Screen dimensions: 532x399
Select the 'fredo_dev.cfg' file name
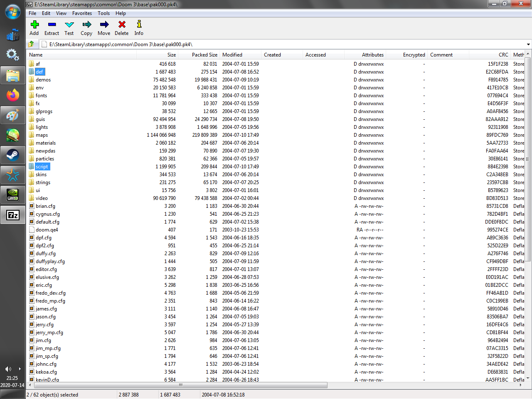51,293
